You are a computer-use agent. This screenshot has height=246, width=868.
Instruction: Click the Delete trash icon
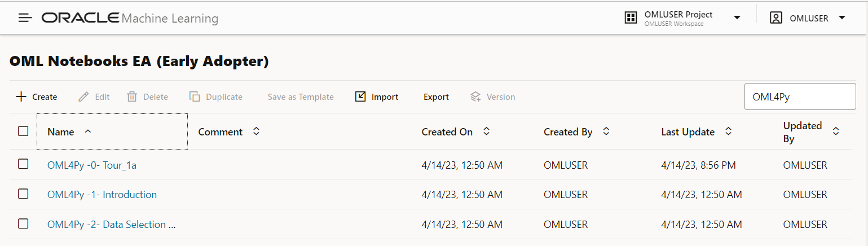pos(132,97)
